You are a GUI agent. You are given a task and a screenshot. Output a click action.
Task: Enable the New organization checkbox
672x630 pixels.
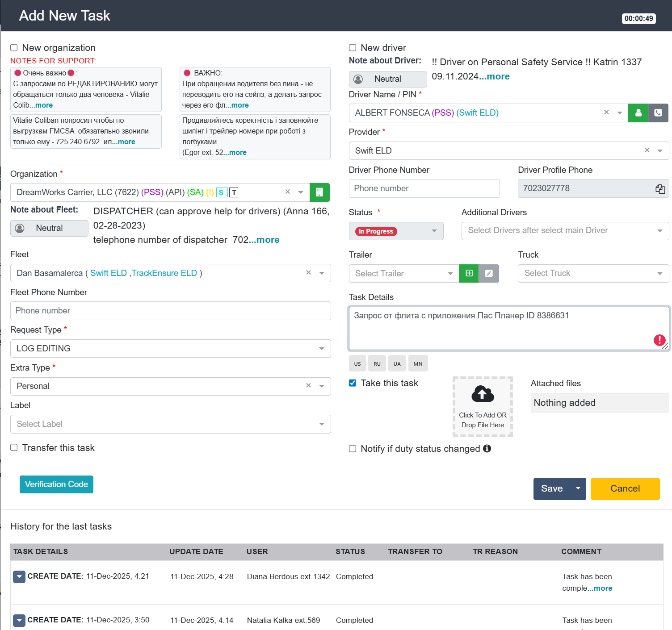14,48
